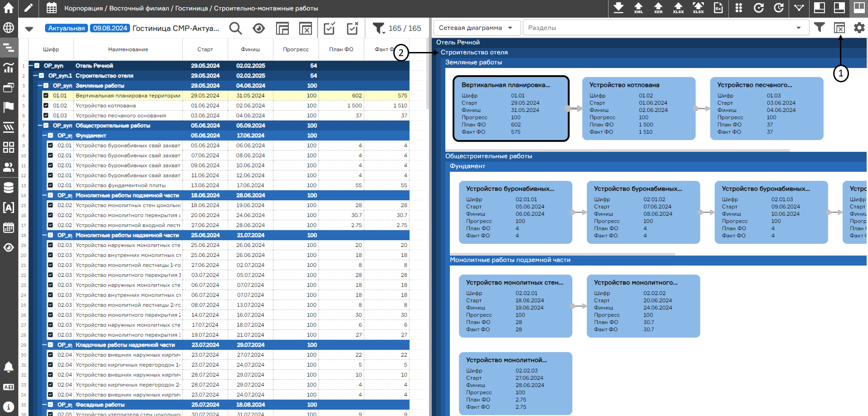Click the 09.08.2024 date badge

(x=110, y=28)
